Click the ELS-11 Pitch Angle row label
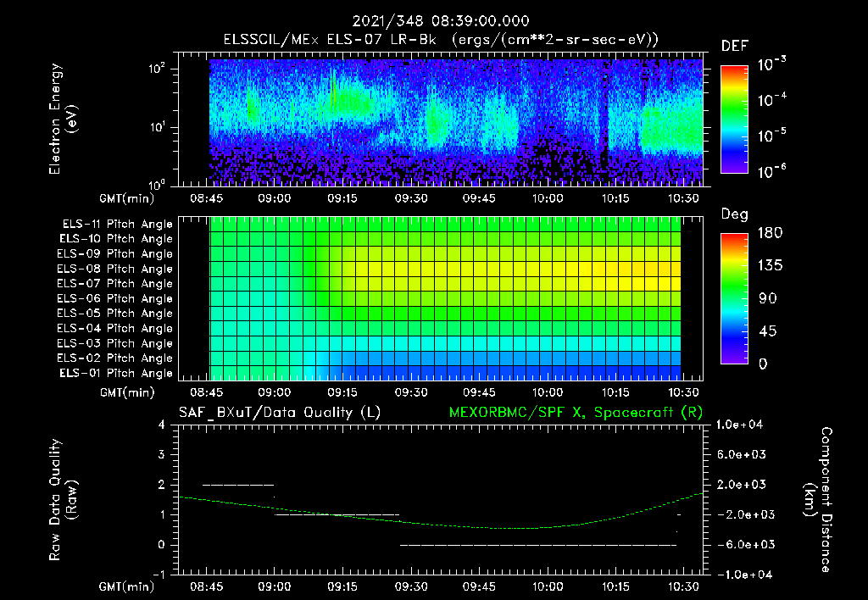Image resolution: width=868 pixels, height=600 pixels. coord(117,225)
